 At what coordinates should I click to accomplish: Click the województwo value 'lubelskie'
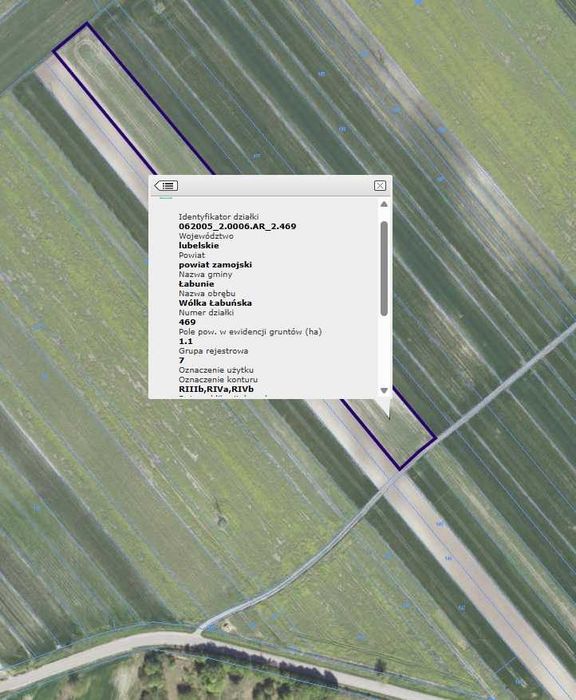point(199,246)
